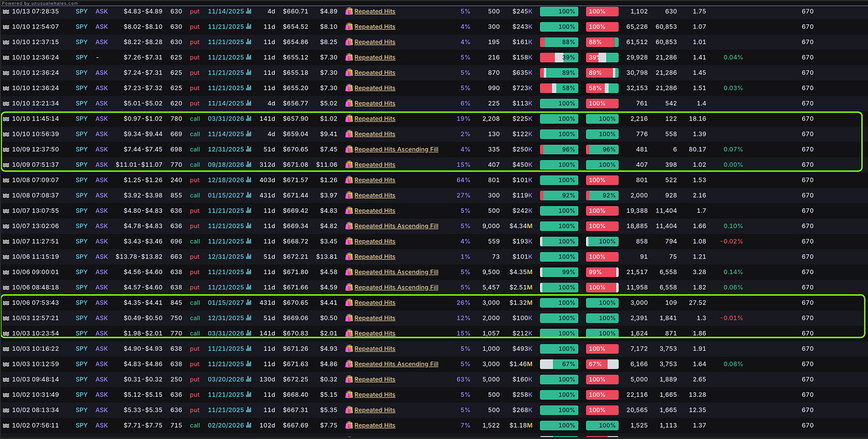Click the chart icon next to 02/20/2026 expiry

click(249, 425)
